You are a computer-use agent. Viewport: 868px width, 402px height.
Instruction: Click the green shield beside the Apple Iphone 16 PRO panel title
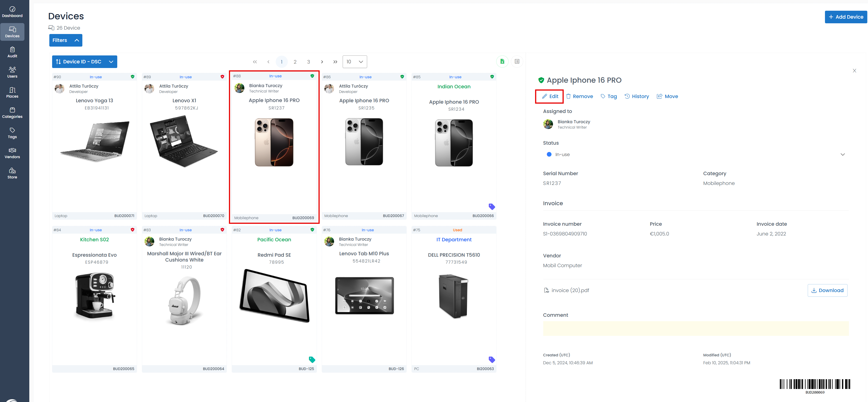pos(541,80)
